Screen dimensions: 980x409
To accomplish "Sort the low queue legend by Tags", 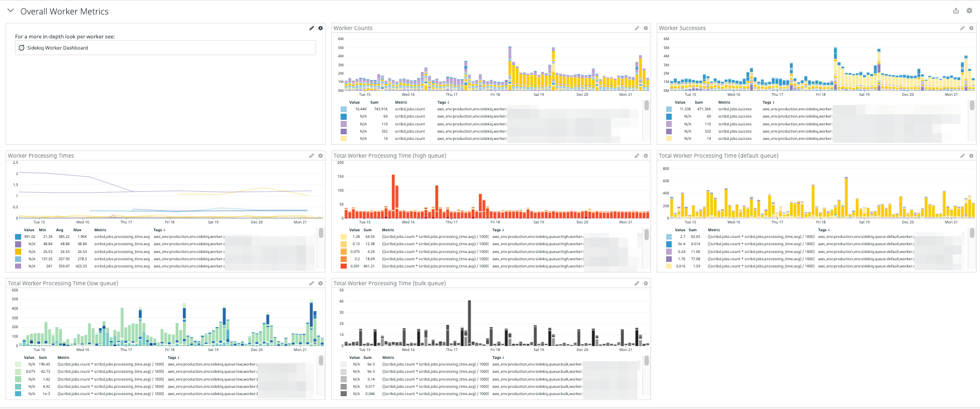I will (x=173, y=357).
